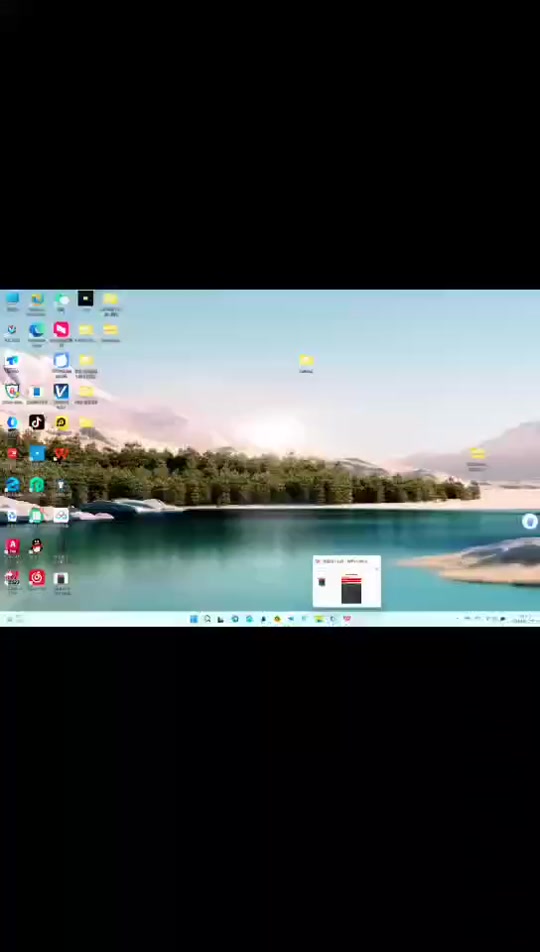Screen dimensions: 540x952
Task: Select the This PC icon at top-left
Action: point(12,299)
